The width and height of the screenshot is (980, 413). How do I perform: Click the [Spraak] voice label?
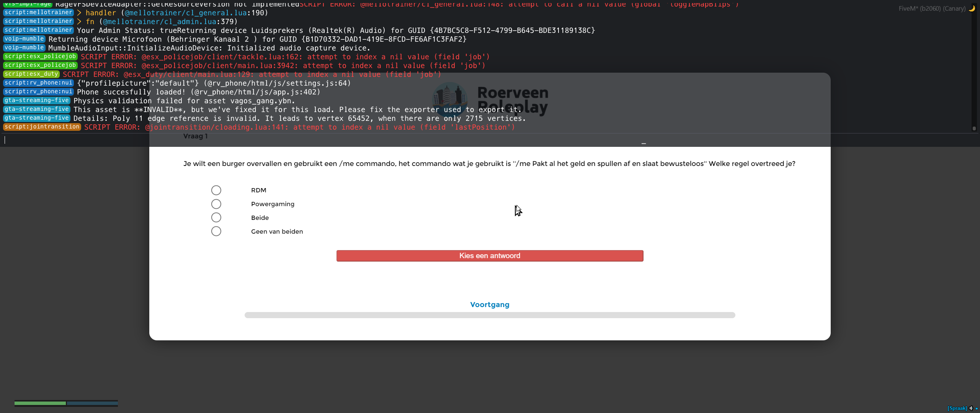pyautogui.click(x=957, y=408)
